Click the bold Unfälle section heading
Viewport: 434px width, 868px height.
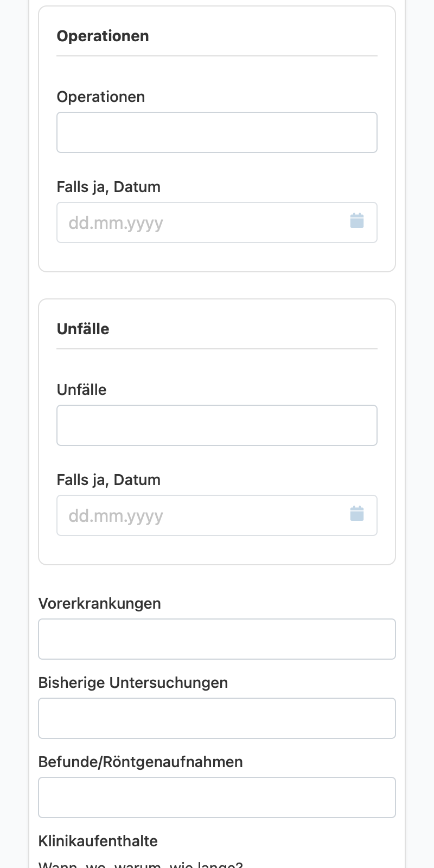point(83,329)
